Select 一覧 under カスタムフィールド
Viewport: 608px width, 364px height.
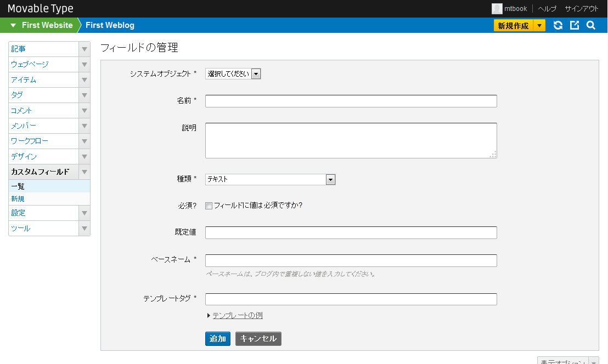click(x=18, y=186)
